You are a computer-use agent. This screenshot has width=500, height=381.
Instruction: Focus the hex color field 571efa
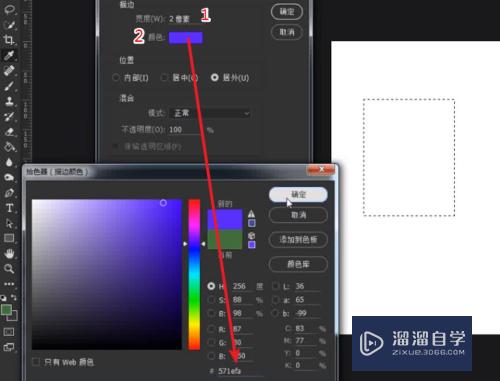[240, 371]
